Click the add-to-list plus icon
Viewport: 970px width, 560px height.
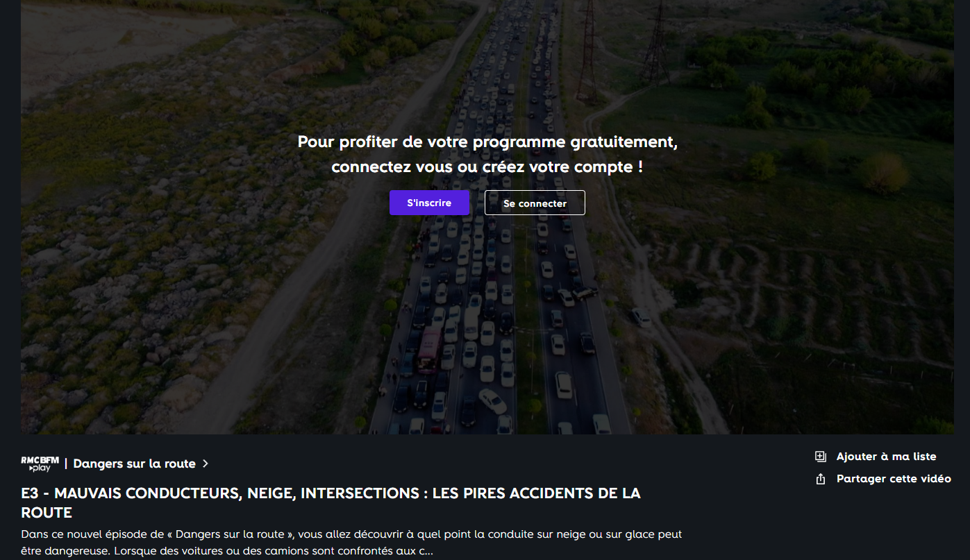821,457
